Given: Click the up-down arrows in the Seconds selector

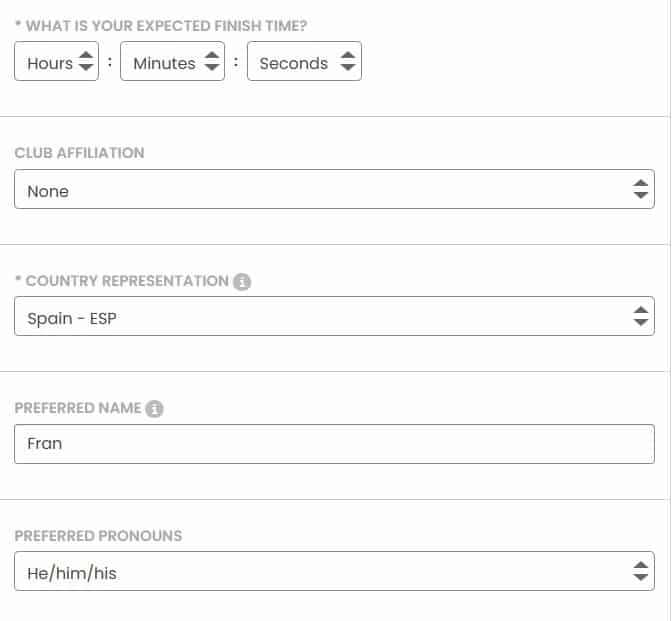Looking at the screenshot, I should (347, 63).
